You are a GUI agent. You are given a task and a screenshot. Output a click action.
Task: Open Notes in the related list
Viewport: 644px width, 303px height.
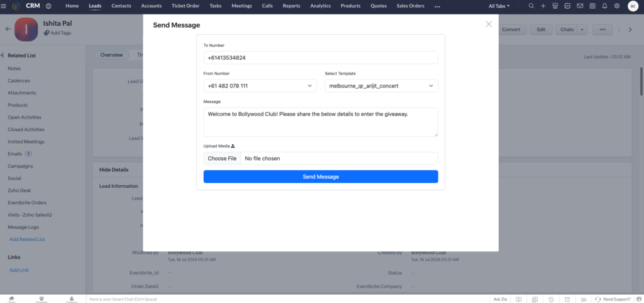pos(14,68)
